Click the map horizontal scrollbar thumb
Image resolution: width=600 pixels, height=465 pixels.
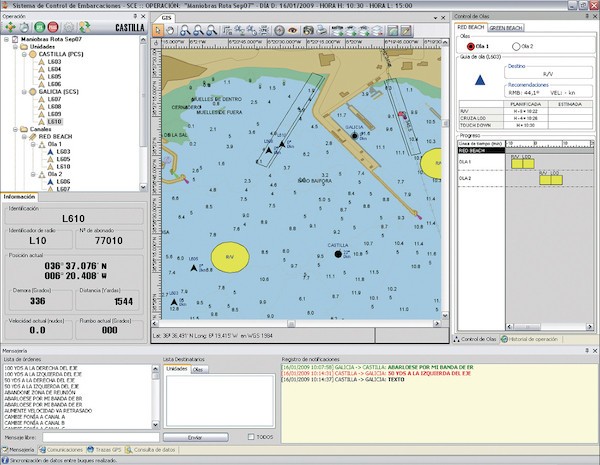coord(291,324)
